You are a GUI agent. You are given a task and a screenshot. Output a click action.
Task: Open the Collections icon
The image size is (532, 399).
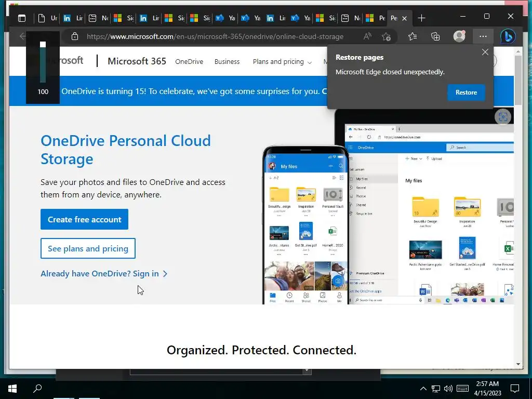[435, 36]
